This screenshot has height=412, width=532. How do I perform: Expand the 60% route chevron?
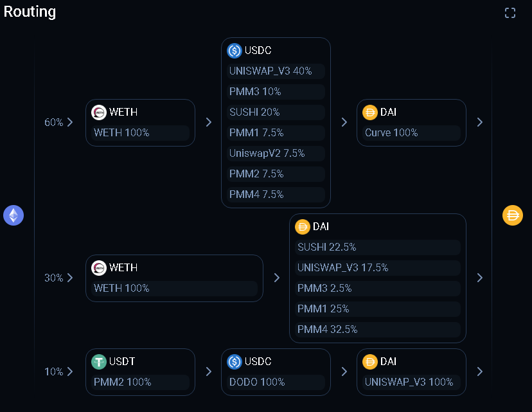point(70,122)
